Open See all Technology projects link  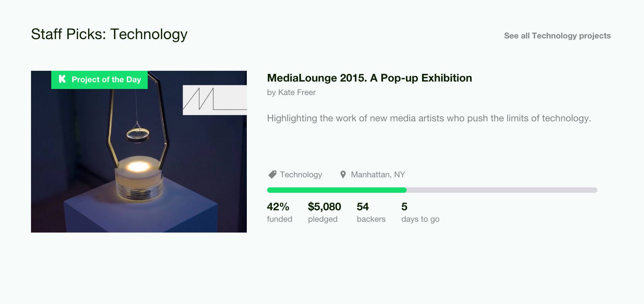point(557,36)
